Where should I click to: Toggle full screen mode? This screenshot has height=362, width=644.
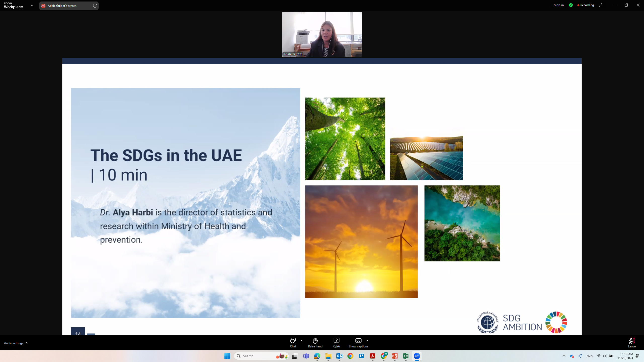(x=600, y=5)
